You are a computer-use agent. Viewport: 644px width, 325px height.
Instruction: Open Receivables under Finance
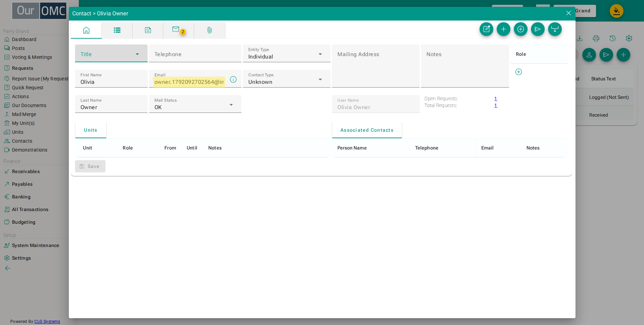[x=26, y=171]
